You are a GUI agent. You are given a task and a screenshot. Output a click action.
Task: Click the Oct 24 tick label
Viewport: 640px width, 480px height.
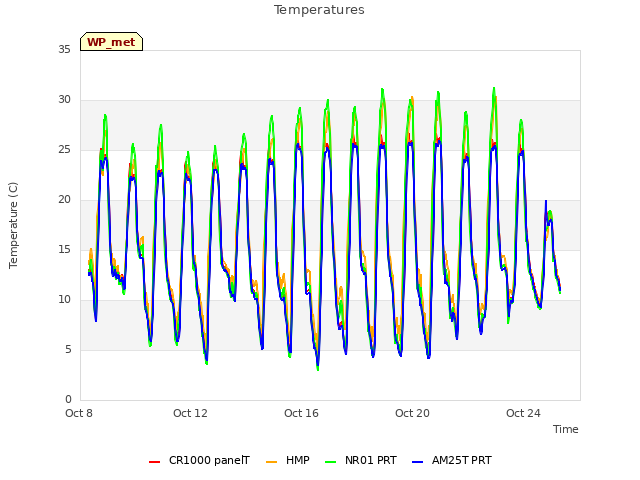point(523,413)
